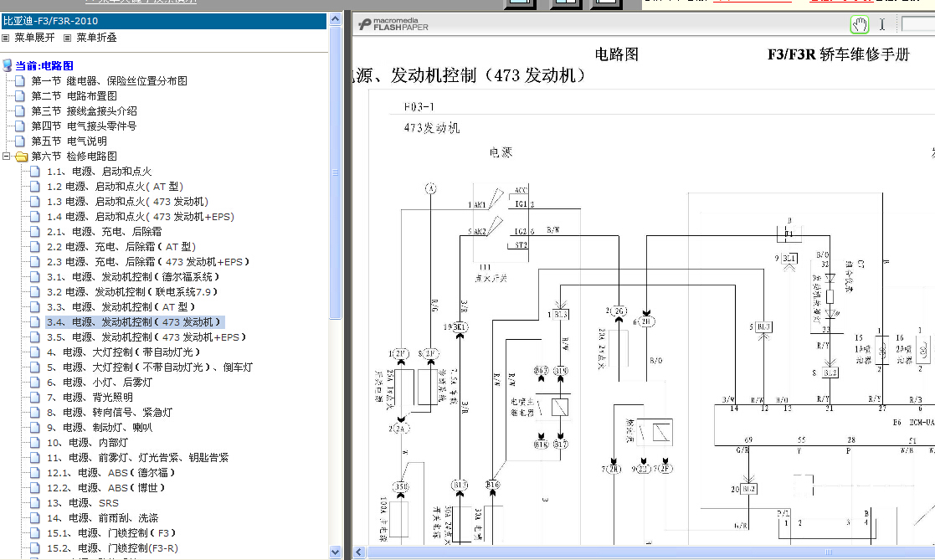Click page icon beside 第一节 继电器

[20, 80]
